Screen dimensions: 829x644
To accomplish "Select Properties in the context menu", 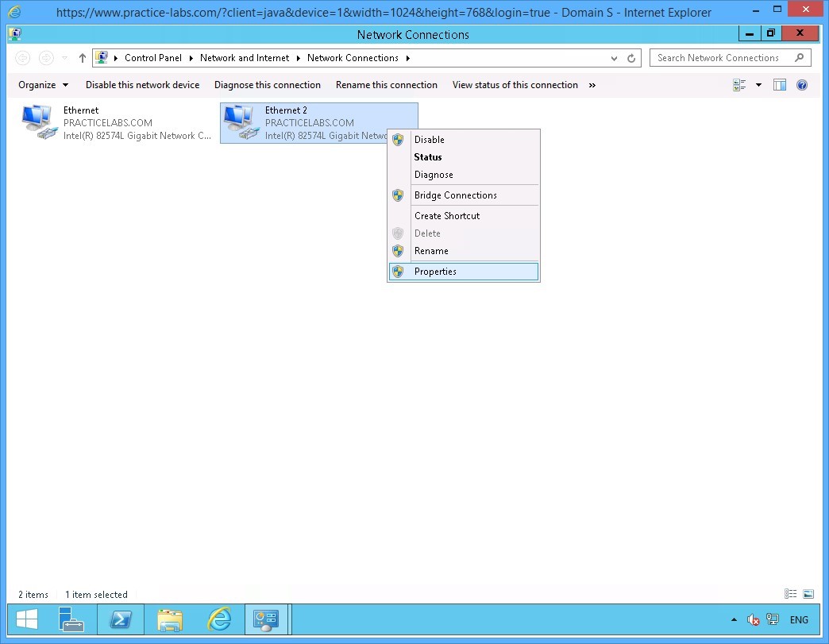I will (x=435, y=272).
